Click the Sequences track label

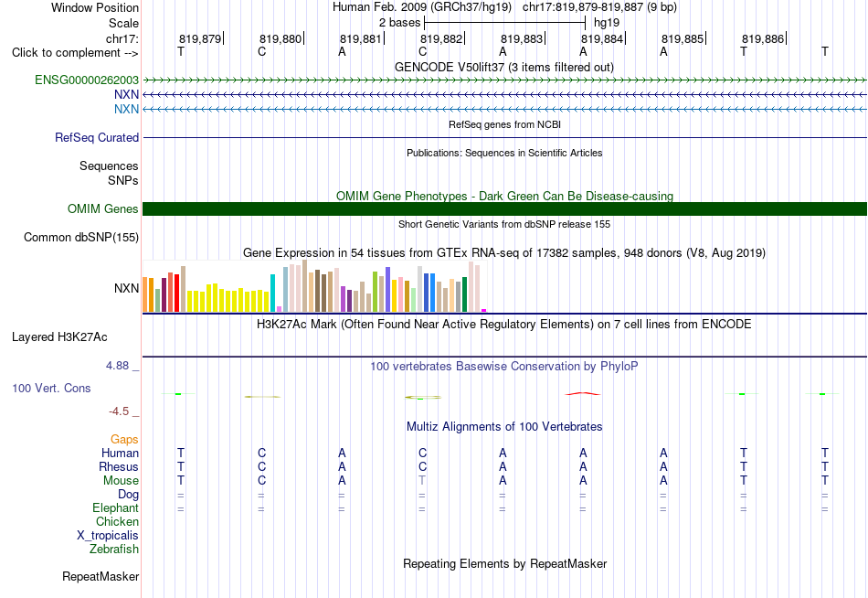[109, 166]
